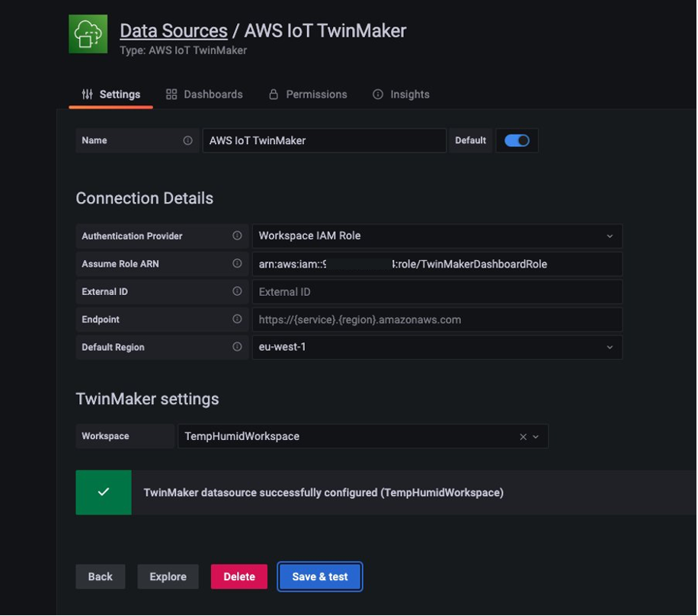Image resolution: width=698 pixels, height=616 pixels.
Task: Click the Default Region info icon
Action: [237, 347]
